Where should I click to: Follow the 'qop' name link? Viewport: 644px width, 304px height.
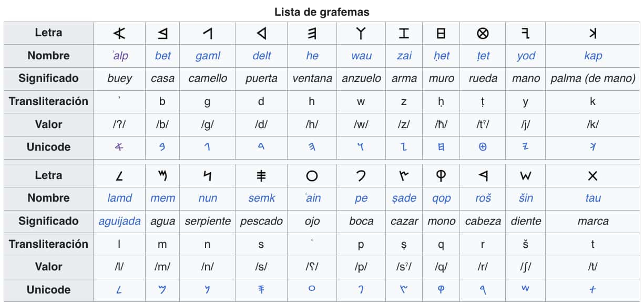pyautogui.click(x=442, y=198)
